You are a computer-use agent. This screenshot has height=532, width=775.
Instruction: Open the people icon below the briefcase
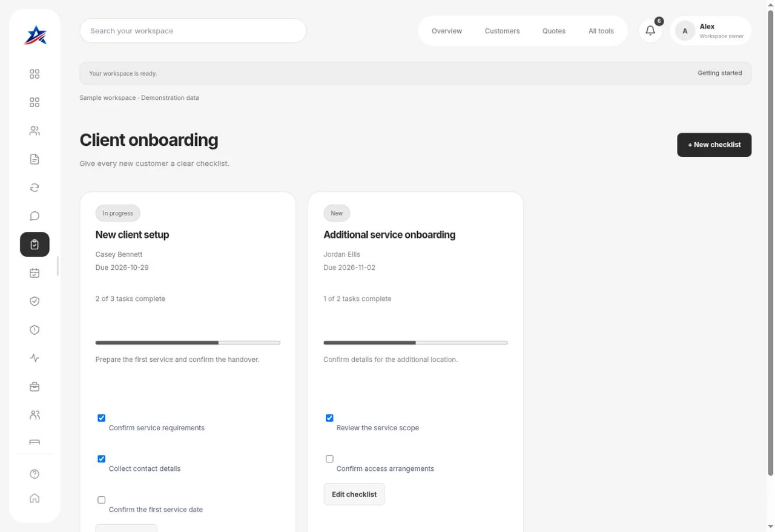(x=35, y=415)
